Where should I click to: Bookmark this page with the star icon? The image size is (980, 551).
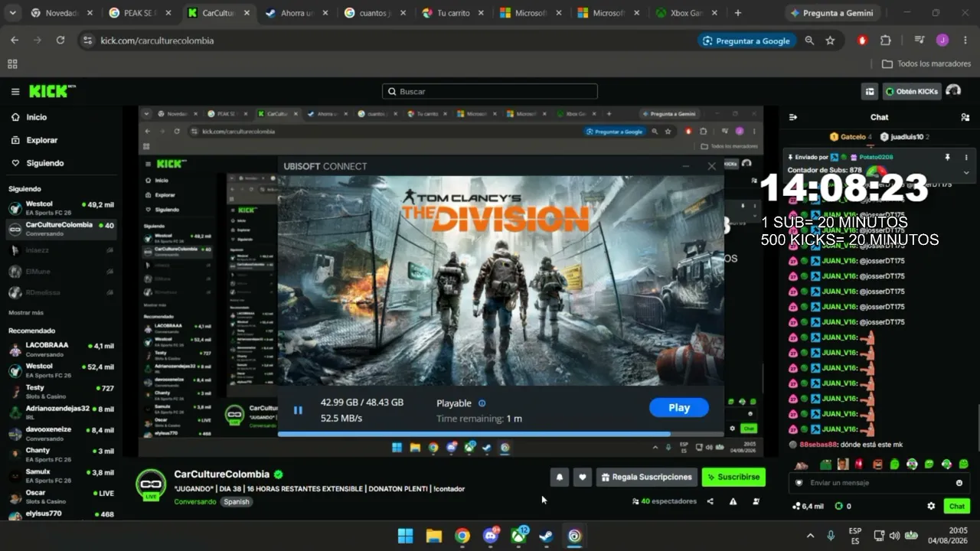(x=830, y=41)
